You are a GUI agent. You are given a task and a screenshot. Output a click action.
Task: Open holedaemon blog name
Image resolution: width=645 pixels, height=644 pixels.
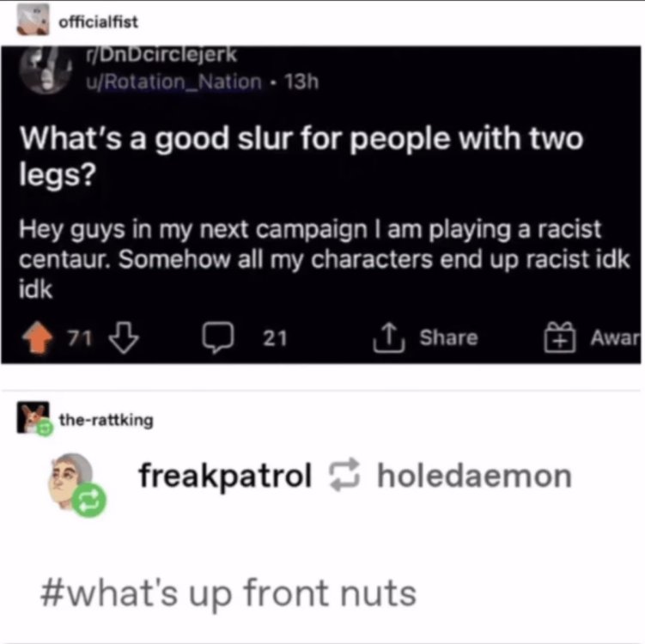point(475,476)
